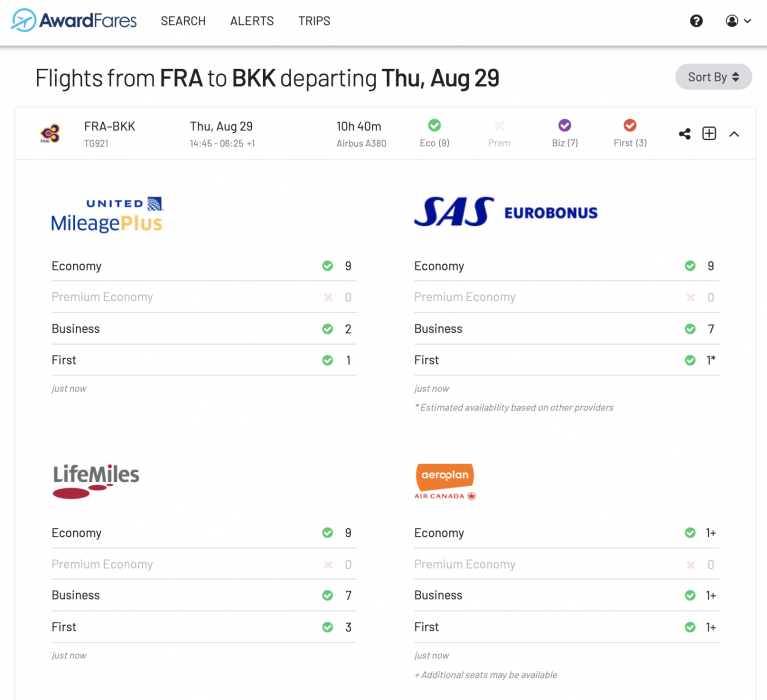Navigate to the TRIPS page
This screenshot has width=767, height=700.
(x=314, y=21)
